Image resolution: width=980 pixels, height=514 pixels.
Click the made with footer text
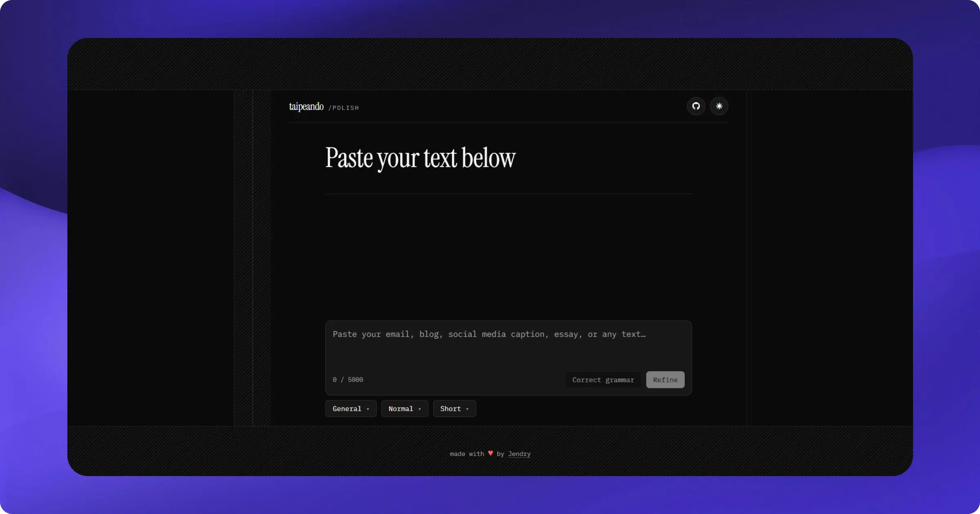coord(467,454)
